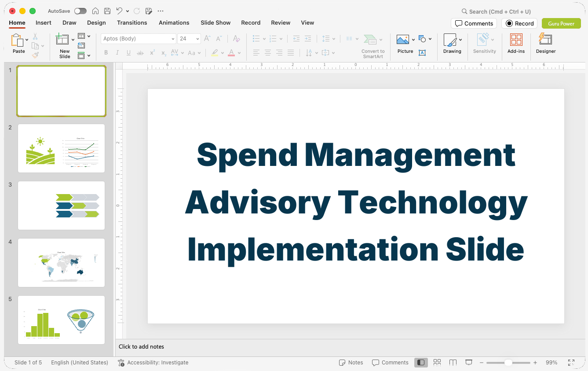This screenshot has width=588, height=371.
Task: Click the Reset slide icon
Action: click(81, 45)
